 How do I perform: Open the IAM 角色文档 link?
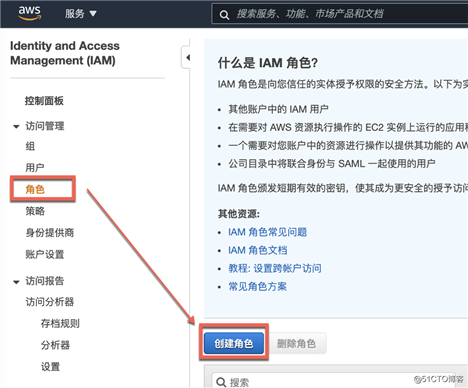(258, 250)
